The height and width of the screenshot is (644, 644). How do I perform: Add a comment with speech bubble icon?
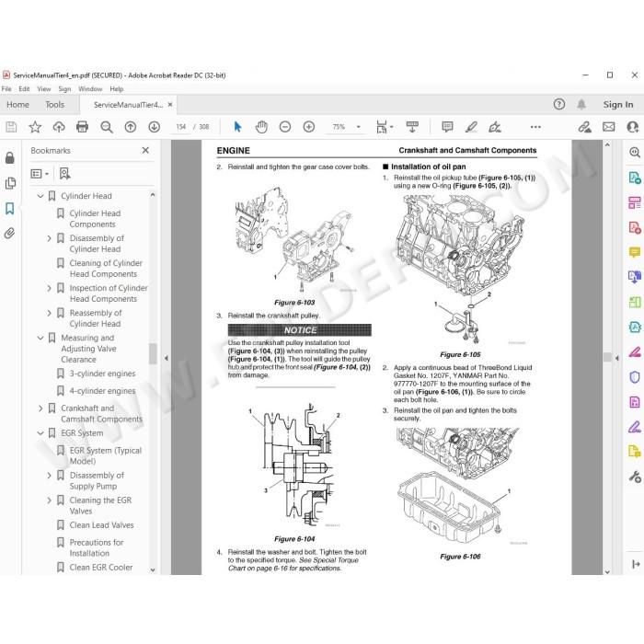tap(447, 127)
